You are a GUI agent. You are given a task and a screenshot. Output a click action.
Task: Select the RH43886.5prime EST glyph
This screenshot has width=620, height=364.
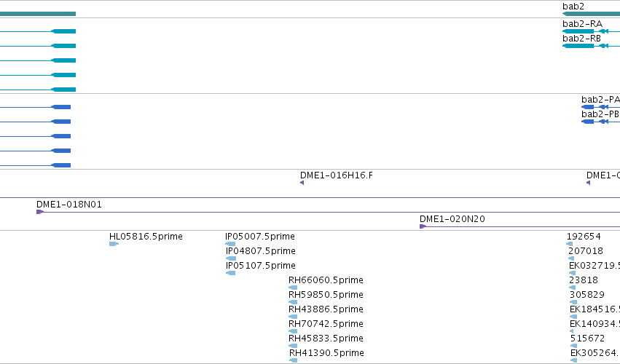(x=293, y=317)
